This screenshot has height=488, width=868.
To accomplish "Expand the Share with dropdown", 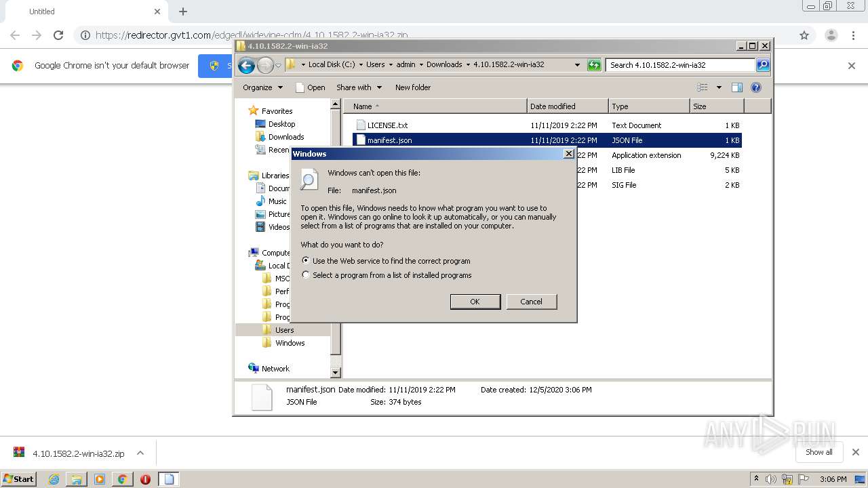I will 359,87.
